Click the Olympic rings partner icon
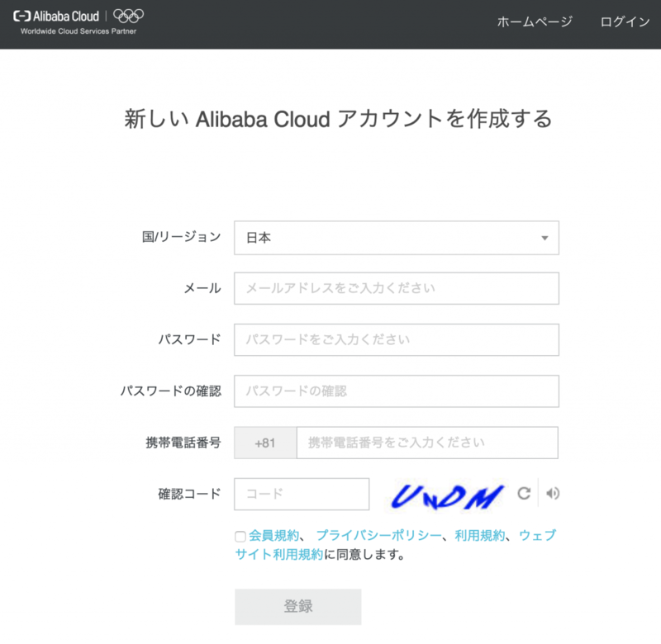 [x=129, y=16]
